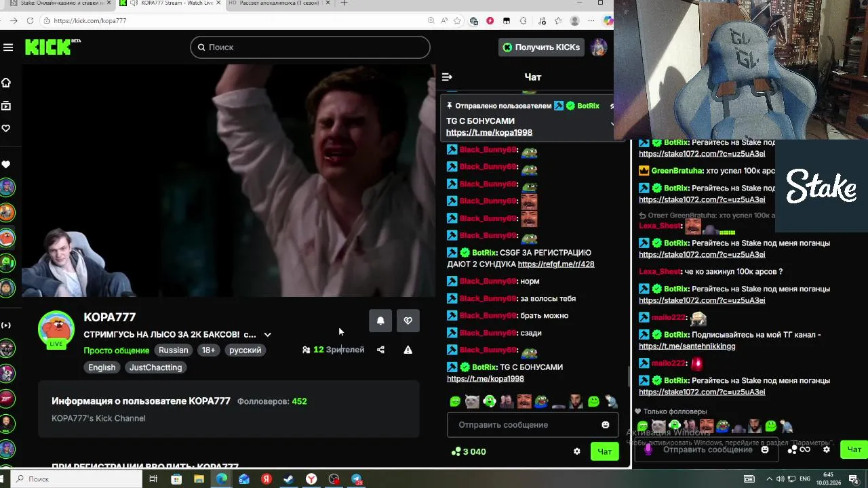Select the English tag

(x=102, y=367)
